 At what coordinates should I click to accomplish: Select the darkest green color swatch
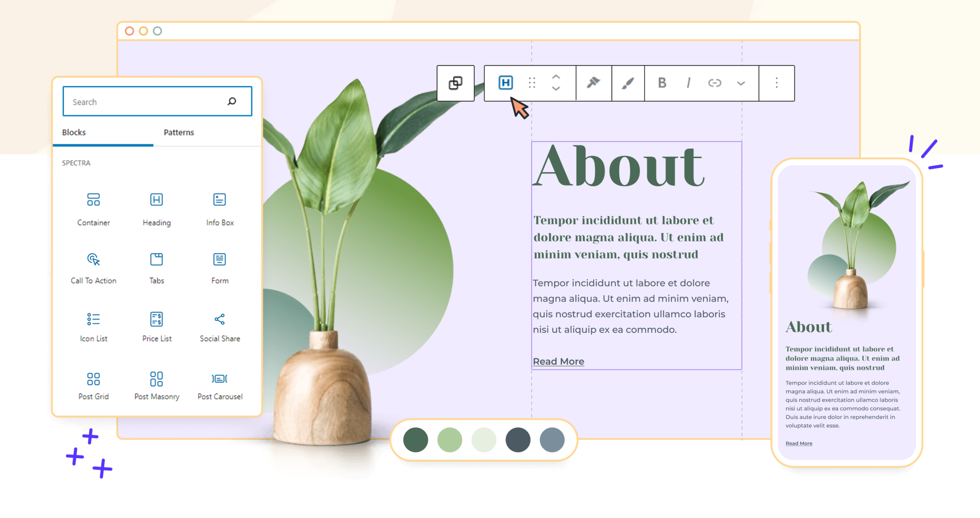415,440
